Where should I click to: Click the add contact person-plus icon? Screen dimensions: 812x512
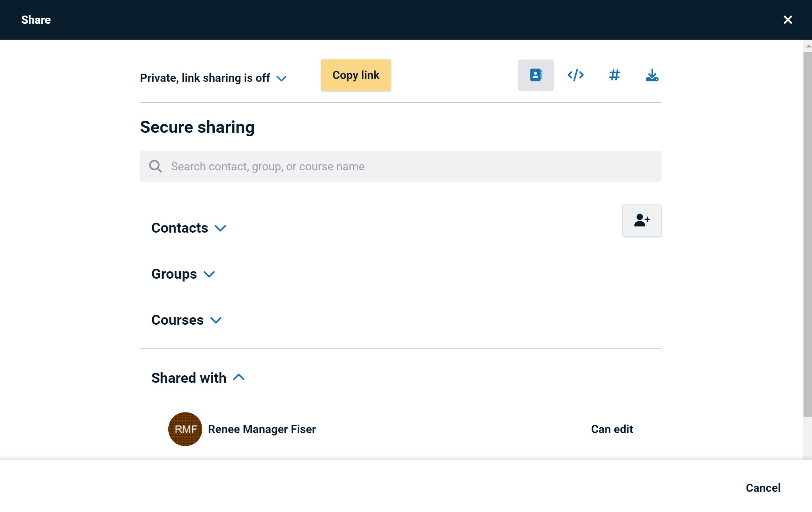(642, 220)
